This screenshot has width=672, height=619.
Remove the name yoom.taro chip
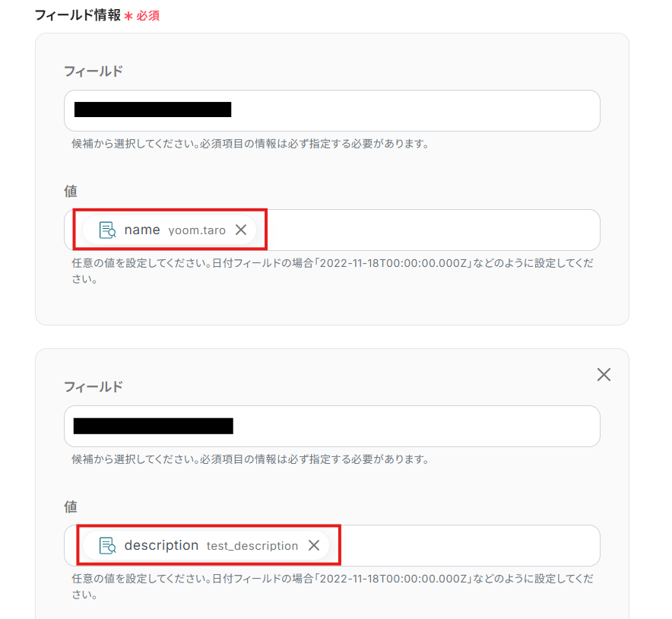(x=241, y=230)
